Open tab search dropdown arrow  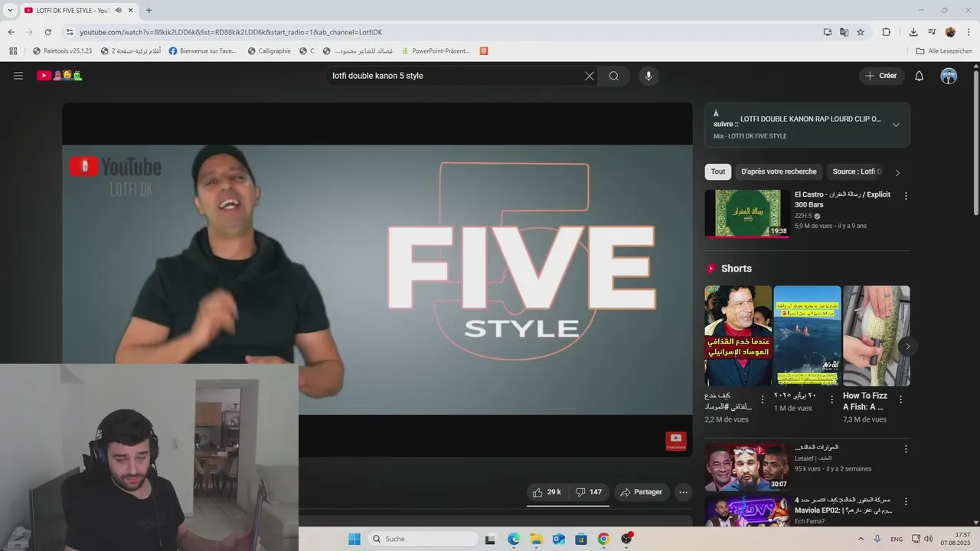coord(10,10)
